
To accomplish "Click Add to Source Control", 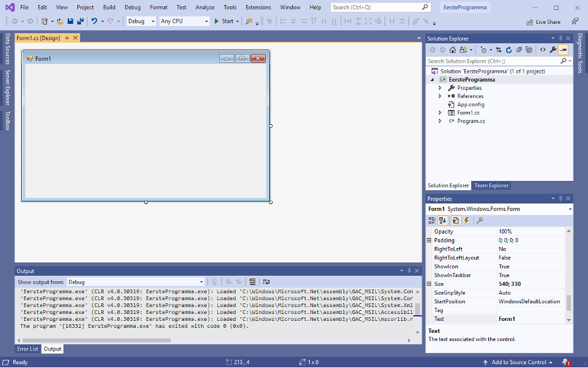I will pyautogui.click(x=519, y=362).
